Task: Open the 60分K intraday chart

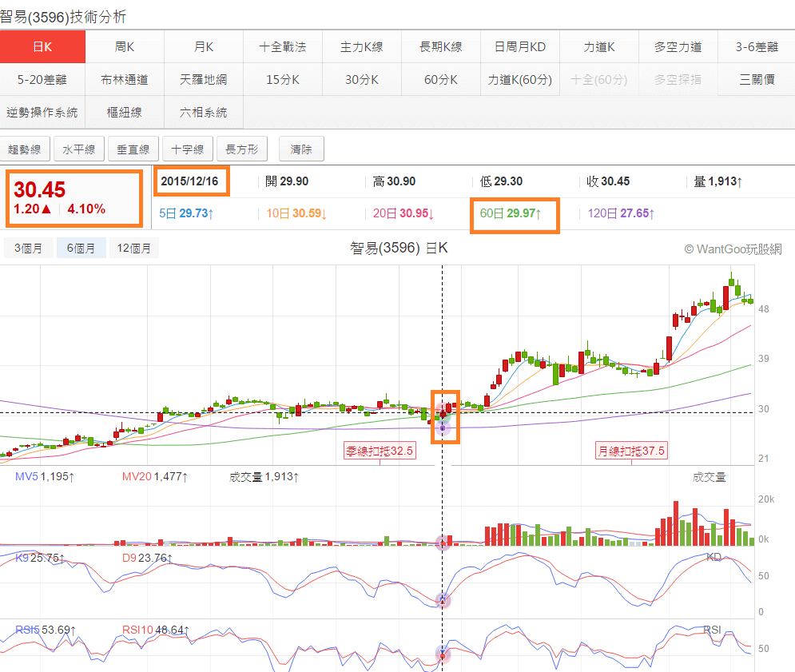Action: tap(440, 78)
